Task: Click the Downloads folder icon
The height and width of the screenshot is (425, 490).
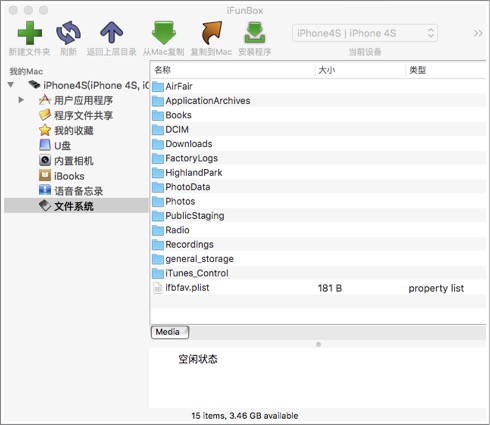Action: tap(158, 144)
